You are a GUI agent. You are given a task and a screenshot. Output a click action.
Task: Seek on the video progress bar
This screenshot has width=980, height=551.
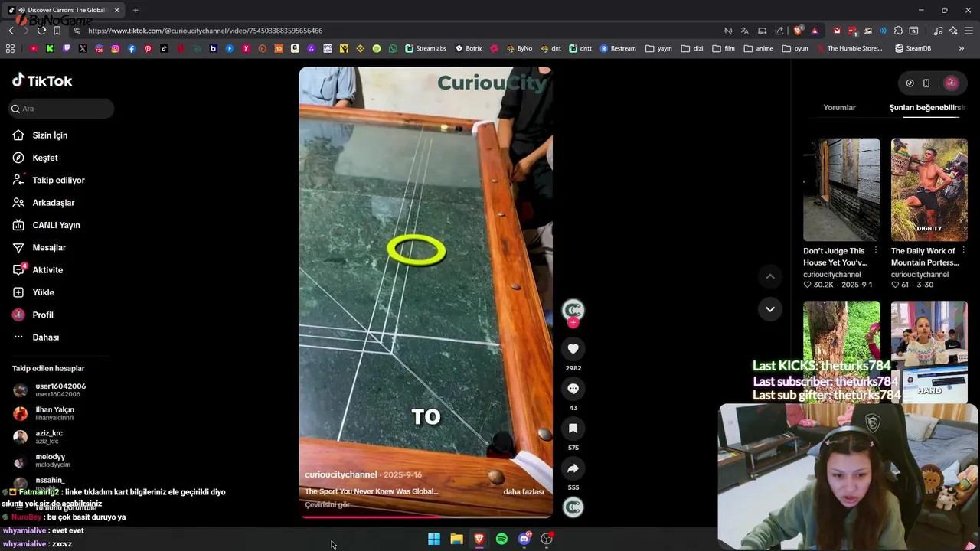pos(426,517)
